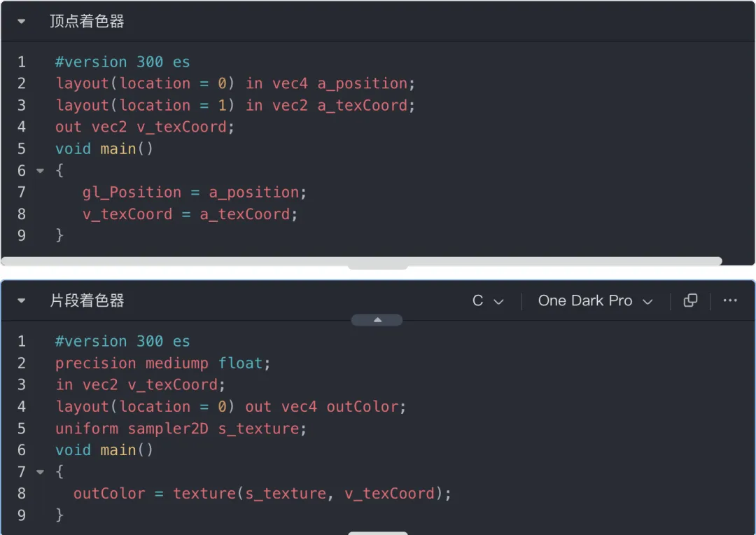This screenshot has width=756, height=535.
Task: Place cursor on gl_Position assignment line
Action: [x=194, y=193]
